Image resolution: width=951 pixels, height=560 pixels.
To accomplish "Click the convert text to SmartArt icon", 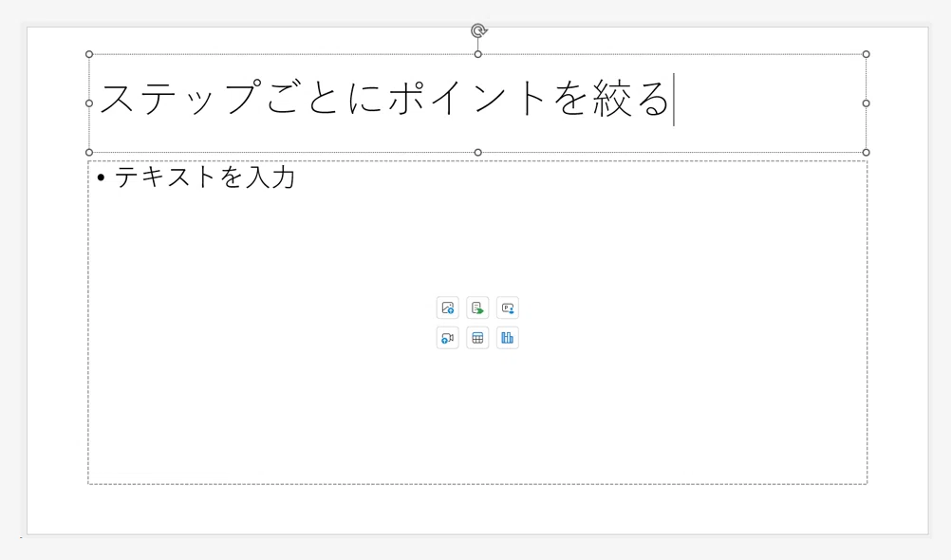I will [x=477, y=308].
